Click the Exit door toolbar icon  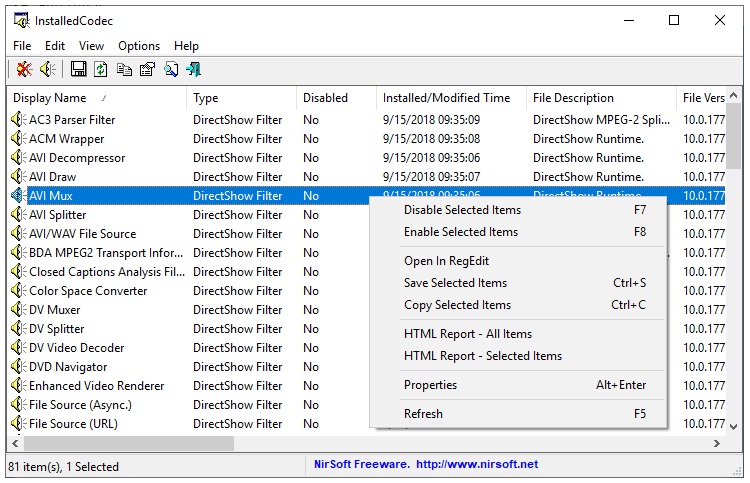pyautogui.click(x=194, y=69)
